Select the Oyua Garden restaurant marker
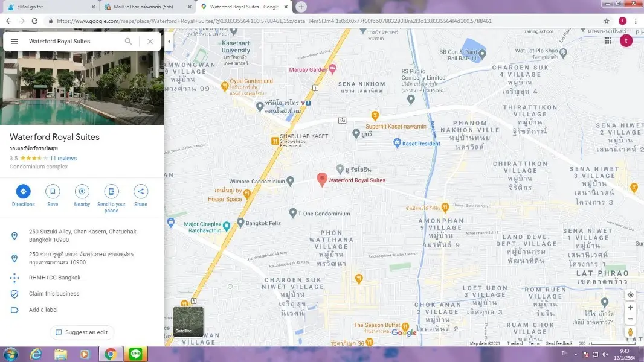Image resolution: width=644 pixels, height=362 pixels. (x=224, y=86)
